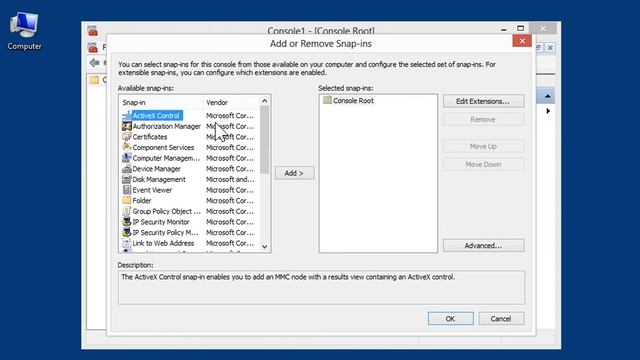
Task: Click the MMC toolbox icon in Console1 title bar
Action: pyautogui.click(x=93, y=31)
